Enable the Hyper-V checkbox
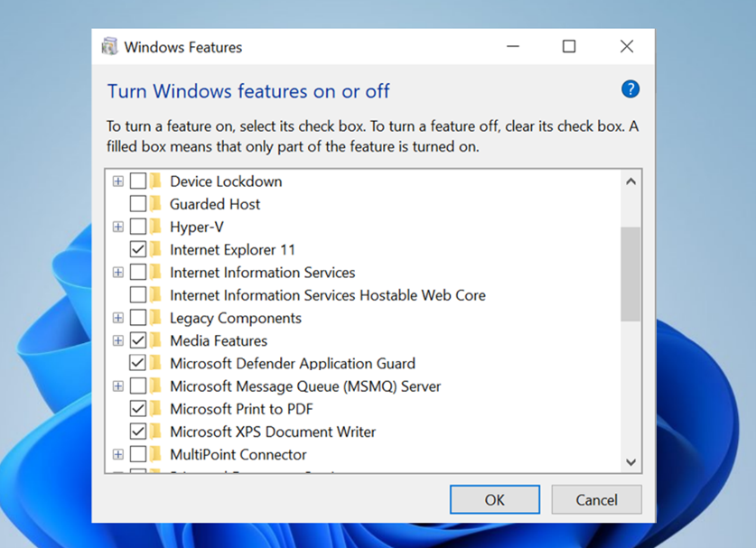This screenshot has height=548, width=756. tap(138, 227)
